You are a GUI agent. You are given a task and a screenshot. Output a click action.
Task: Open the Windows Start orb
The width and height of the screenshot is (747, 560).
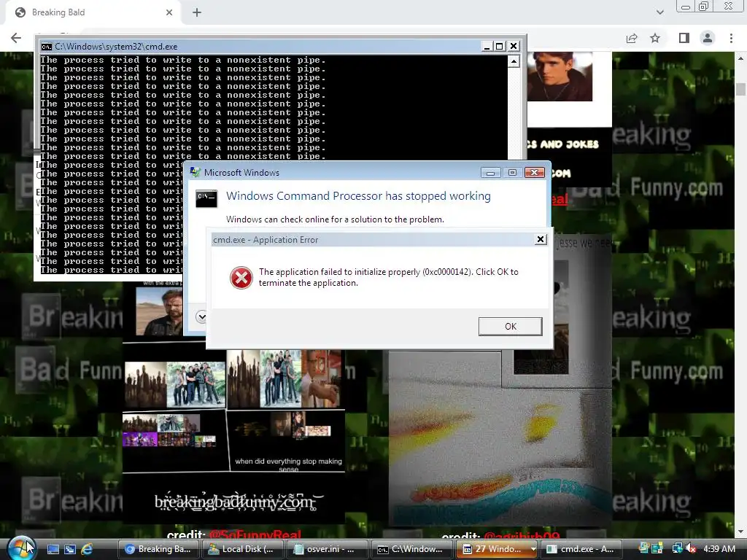[x=21, y=548]
